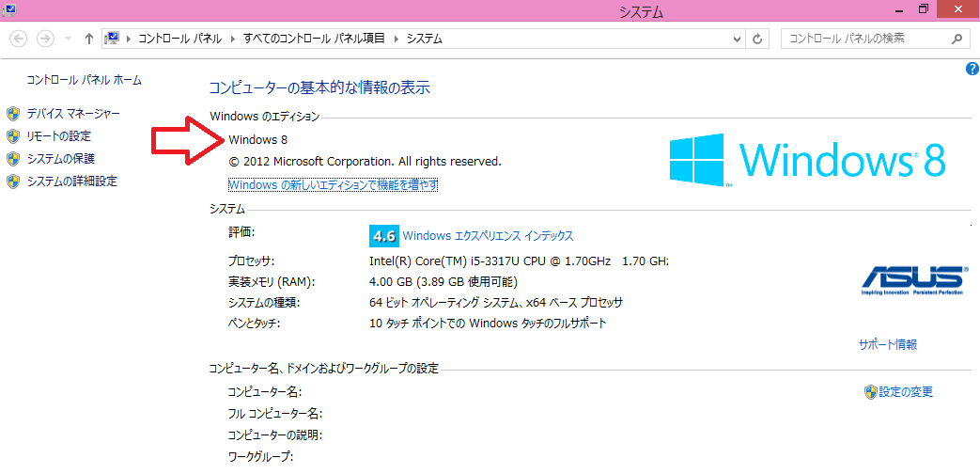Image resolution: width=980 pixels, height=474 pixels.
Task: Click the 実装メモリ (RAM): label
Action: [272, 282]
